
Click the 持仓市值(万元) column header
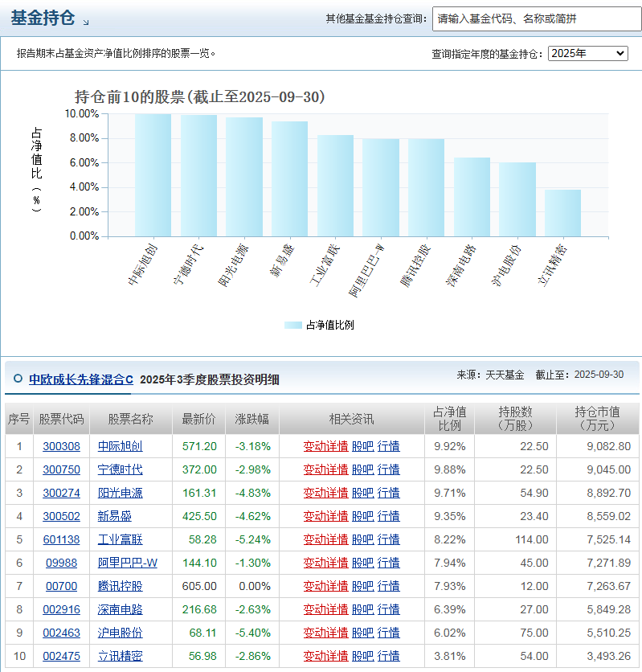(598, 419)
